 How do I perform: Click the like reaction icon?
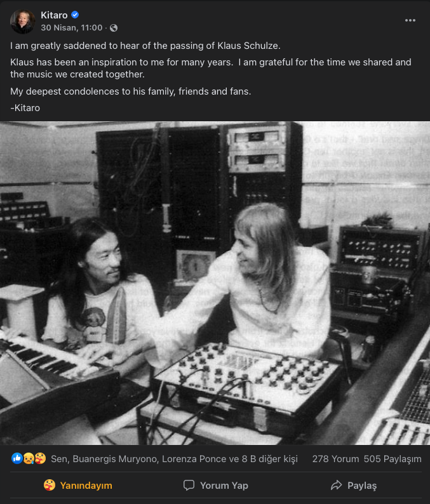pos(17,458)
